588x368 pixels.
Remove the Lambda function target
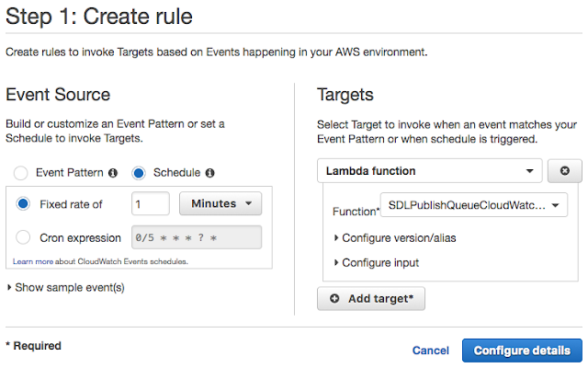564,171
